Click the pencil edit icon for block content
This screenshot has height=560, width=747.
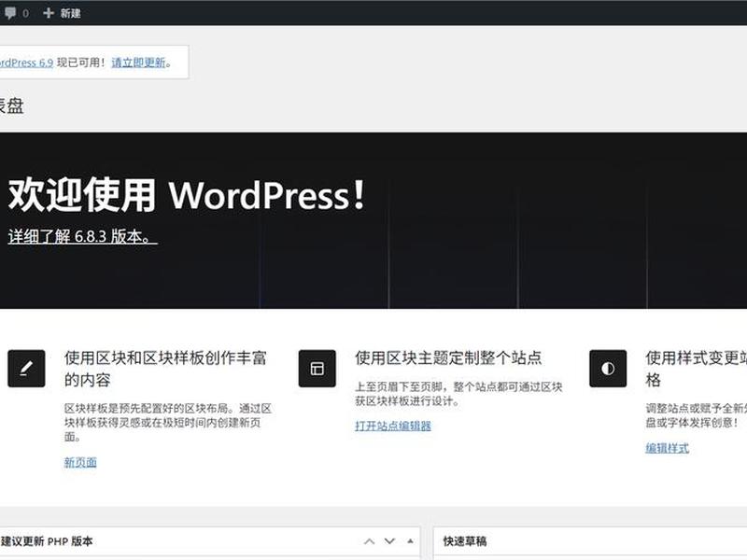point(26,369)
